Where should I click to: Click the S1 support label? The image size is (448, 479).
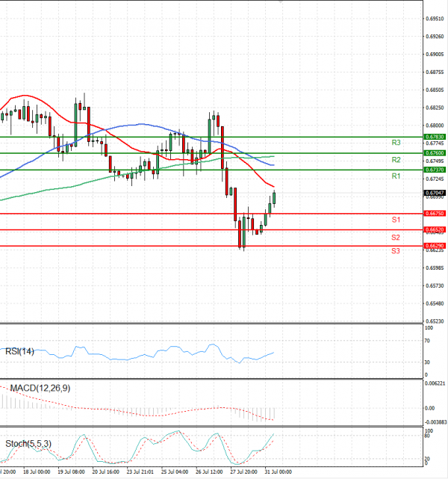(x=396, y=220)
